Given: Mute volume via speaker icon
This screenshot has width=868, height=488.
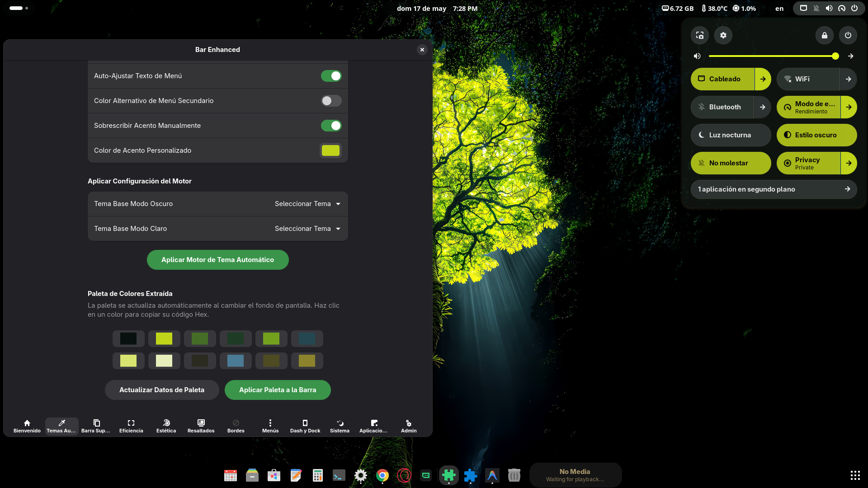Looking at the screenshot, I should pyautogui.click(x=697, y=56).
